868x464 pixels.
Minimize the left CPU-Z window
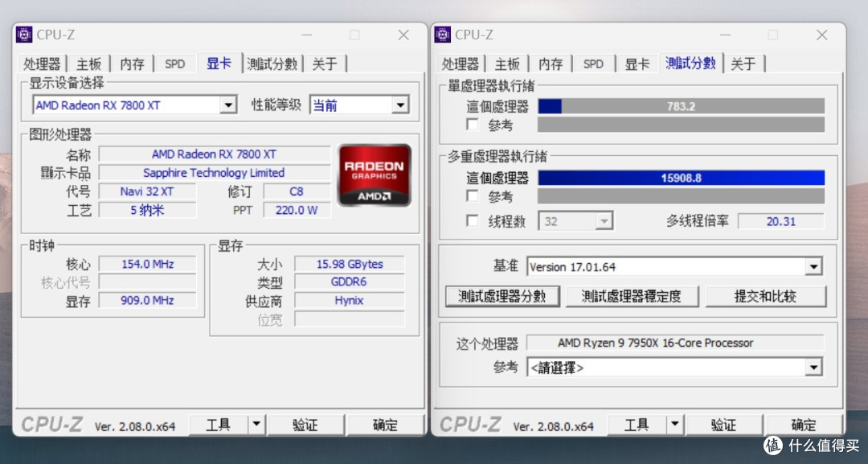click(x=307, y=35)
